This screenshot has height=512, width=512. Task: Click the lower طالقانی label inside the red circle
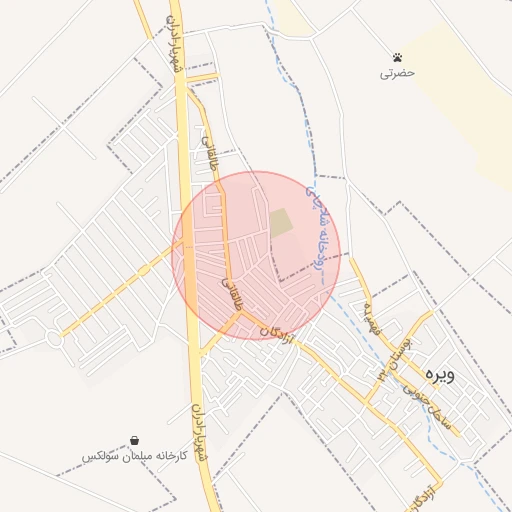(232, 294)
